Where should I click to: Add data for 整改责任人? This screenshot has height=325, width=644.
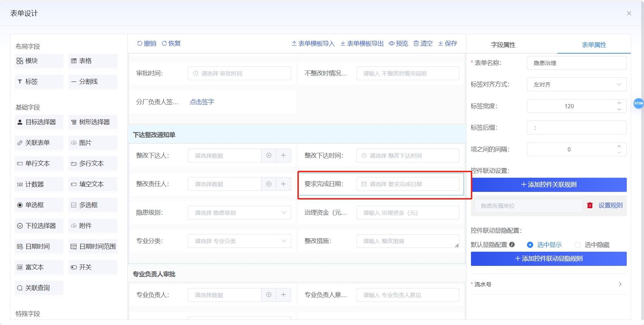coord(284,184)
